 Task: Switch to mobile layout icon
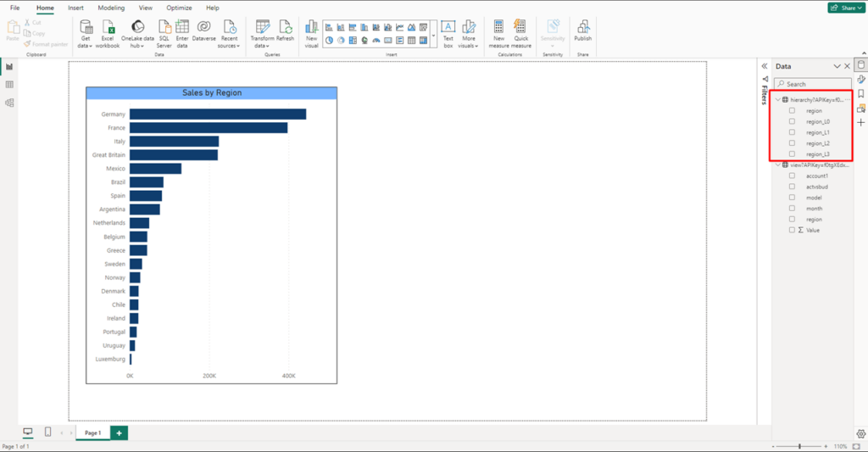[x=48, y=432]
